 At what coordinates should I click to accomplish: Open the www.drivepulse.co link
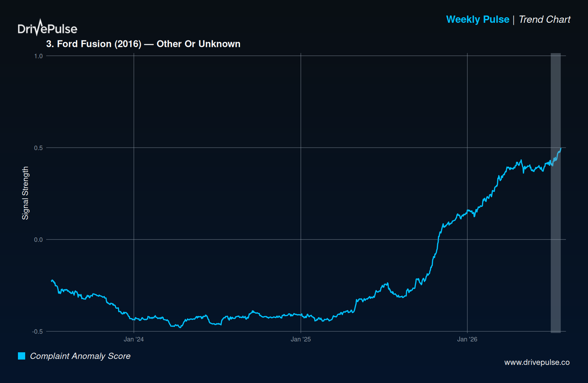click(537, 362)
